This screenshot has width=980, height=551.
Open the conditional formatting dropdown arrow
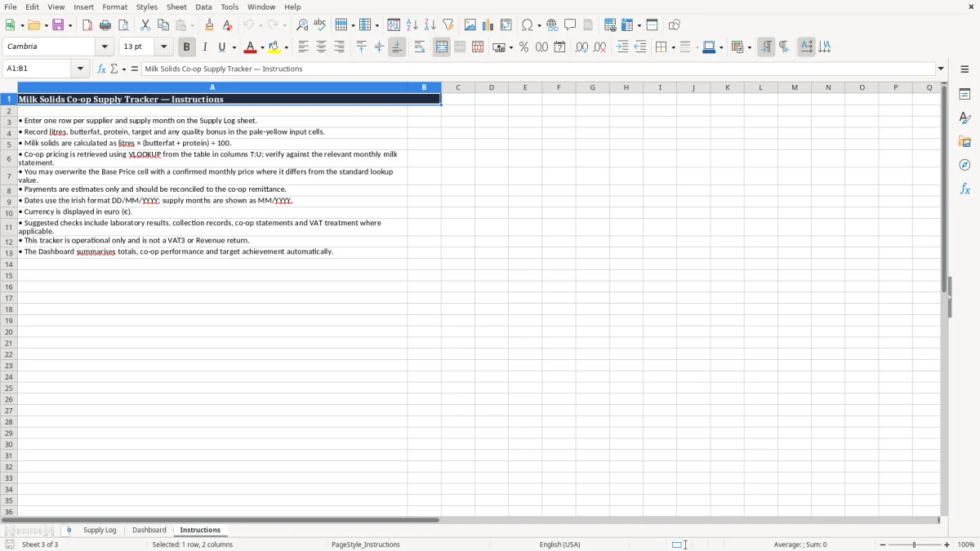749,47
